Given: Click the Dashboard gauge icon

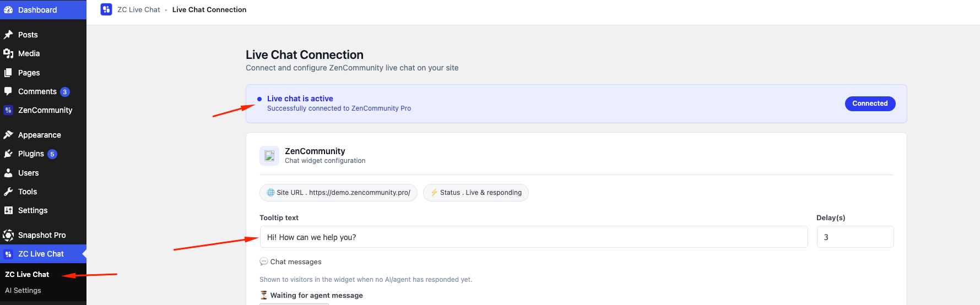Looking at the screenshot, I should tap(8, 10).
